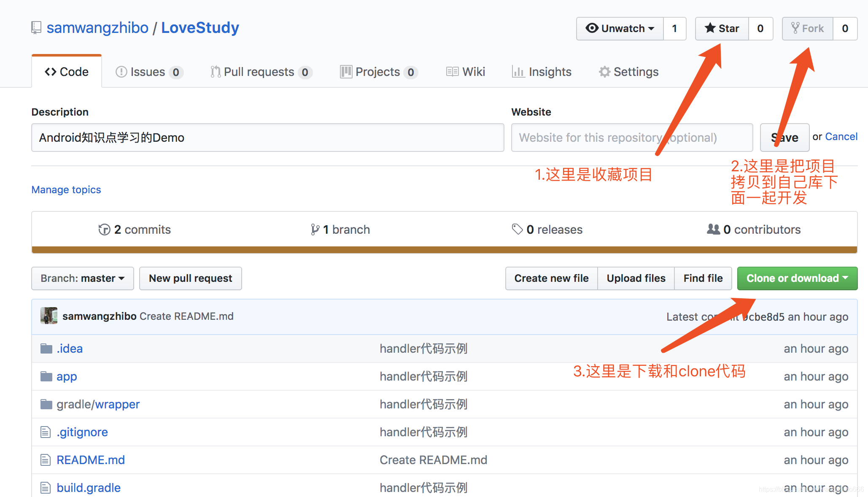Open the Wiki tab
This screenshot has height=497, width=868.
tap(466, 72)
